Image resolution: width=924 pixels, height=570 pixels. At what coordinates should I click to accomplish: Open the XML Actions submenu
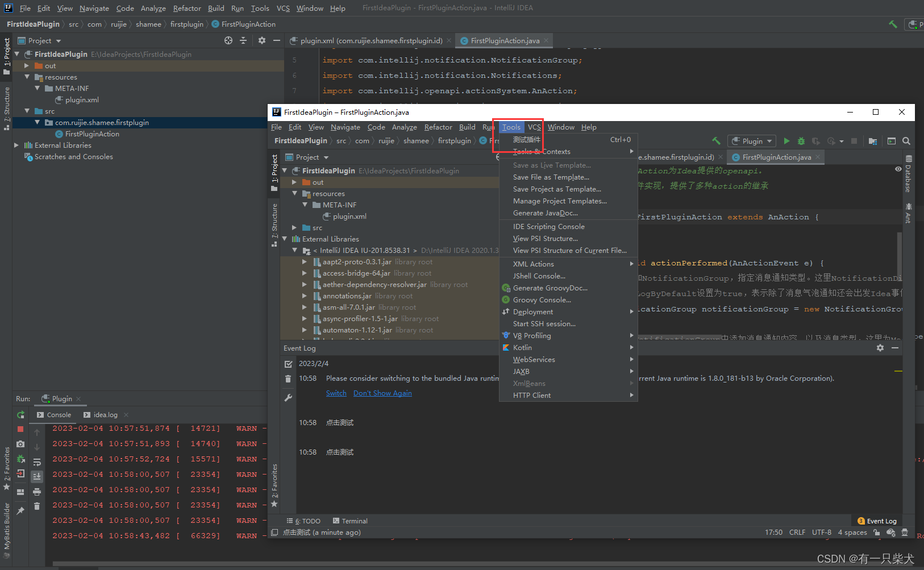pyautogui.click(x=568, y=264)
